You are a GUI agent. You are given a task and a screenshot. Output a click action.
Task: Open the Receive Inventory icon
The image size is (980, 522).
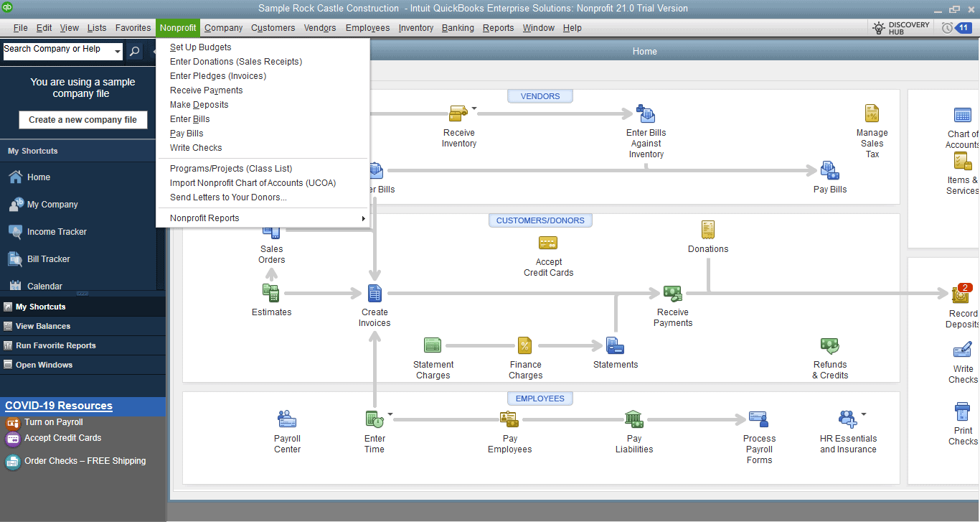[x=458, y=113]
